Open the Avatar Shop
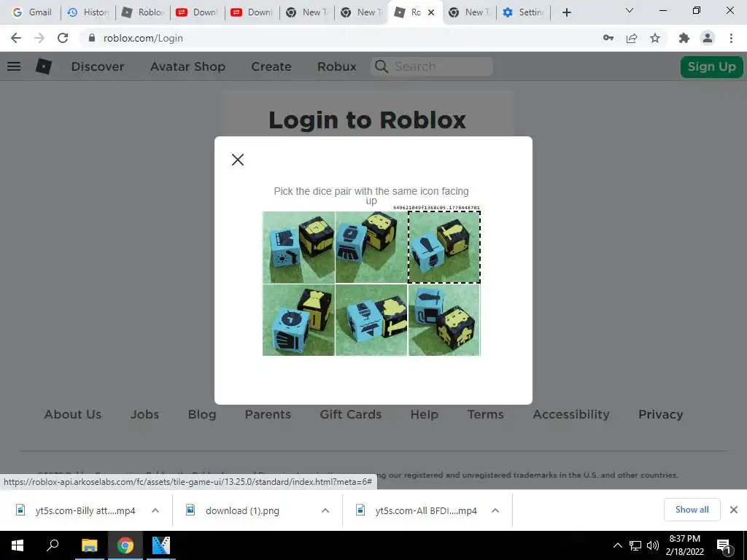This screenshot has width=747, height=560. [187, 66]
